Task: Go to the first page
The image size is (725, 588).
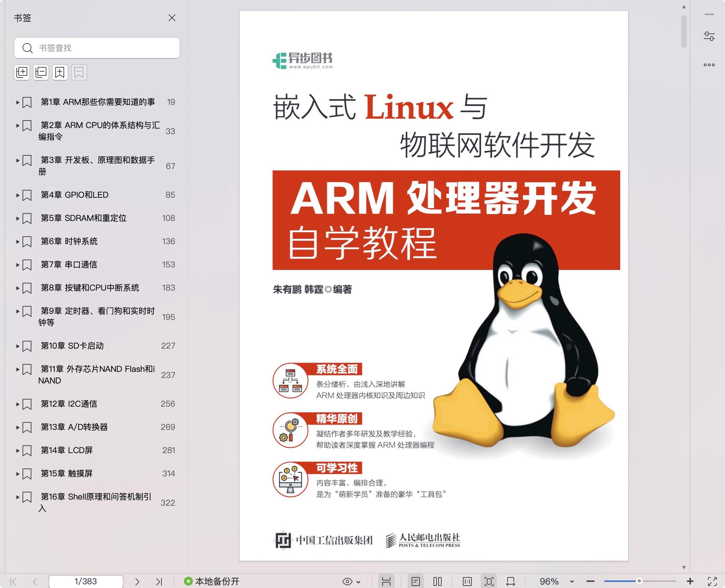Action: click(13, 582)
